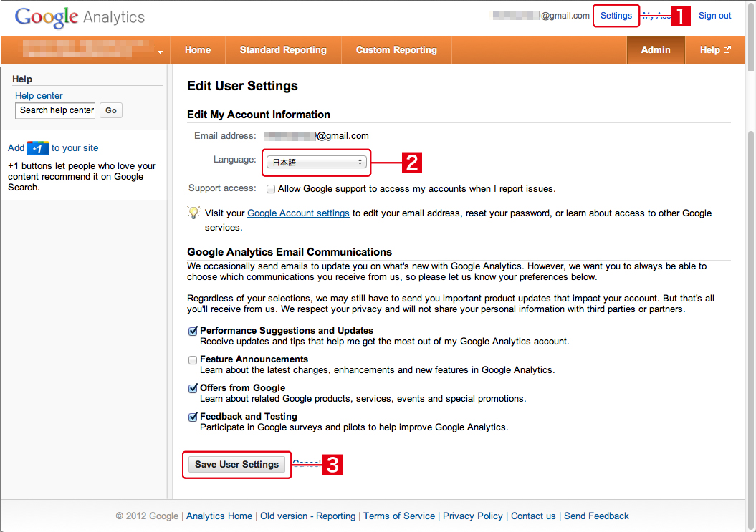Open the Privacy Policy link
Viewport: 756px width, 532px height.
click(472, 516)
